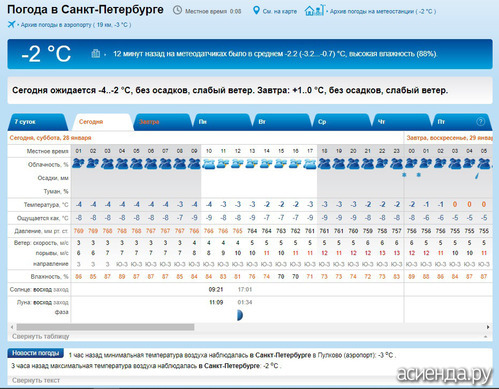Click the moonset time 01:34
499x389 pixels.
tap(245, 302)
